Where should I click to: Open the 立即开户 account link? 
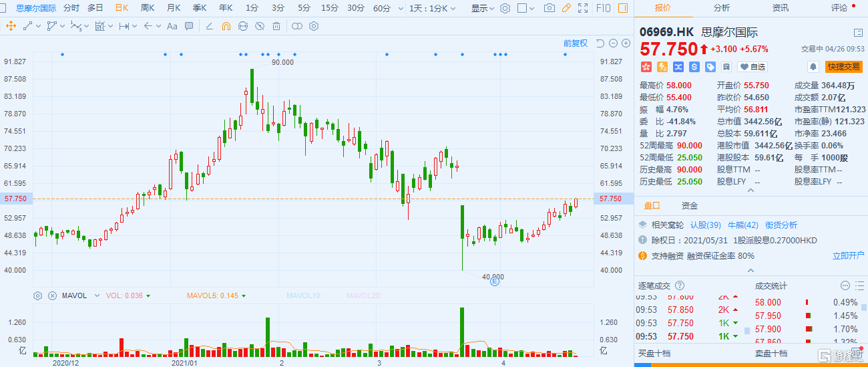848,255
